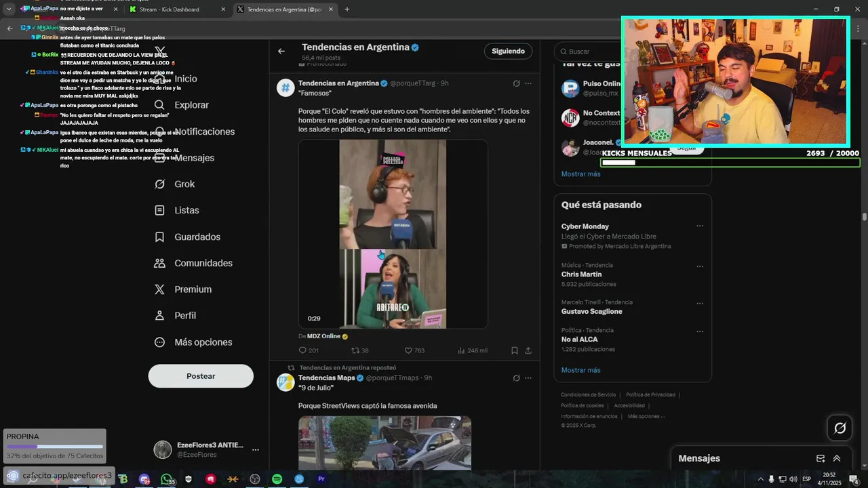Open the @porqueTTarg handle on the post
Viewport: 868px width, 488px height.
pyautogui.click(x=413, y=83)
